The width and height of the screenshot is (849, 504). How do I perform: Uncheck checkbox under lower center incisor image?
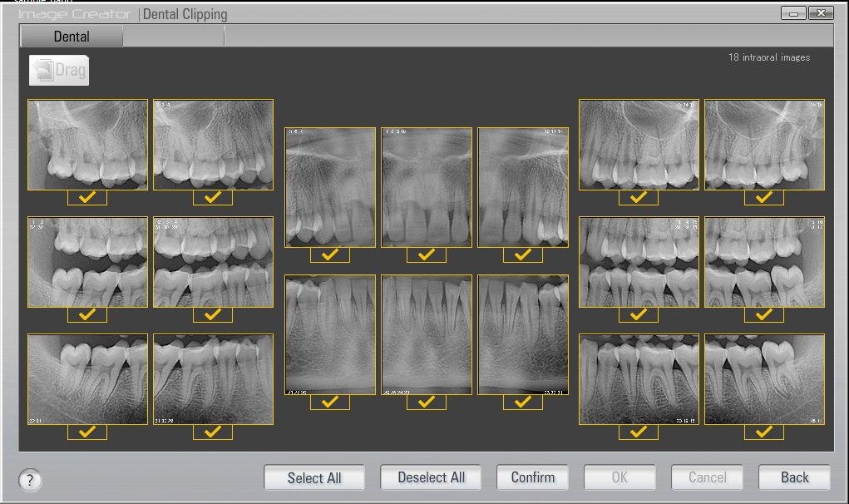(x=427, y=403)
